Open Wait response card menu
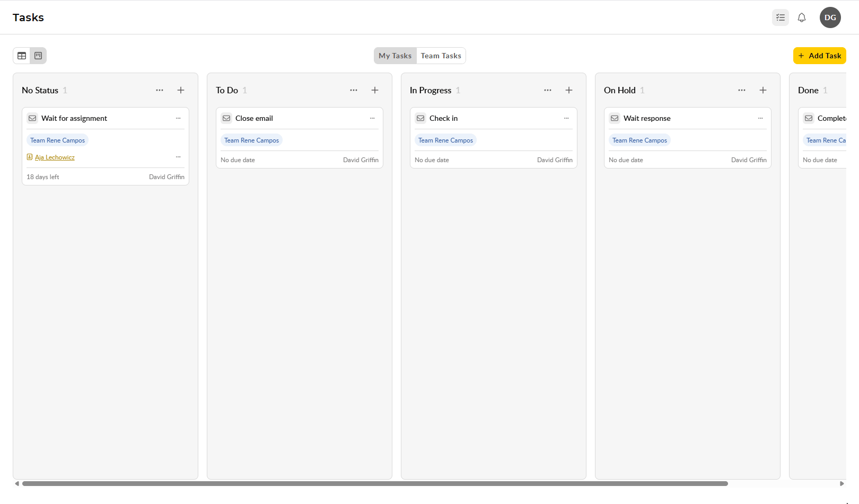This screenshot has height=504, width=859. pos(760,118)
